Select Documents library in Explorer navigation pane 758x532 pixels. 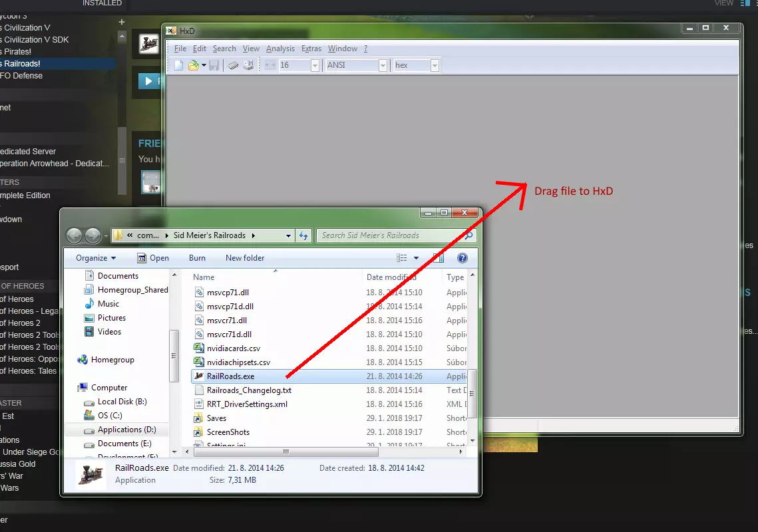pyautogui.click(x=118, y=276)
